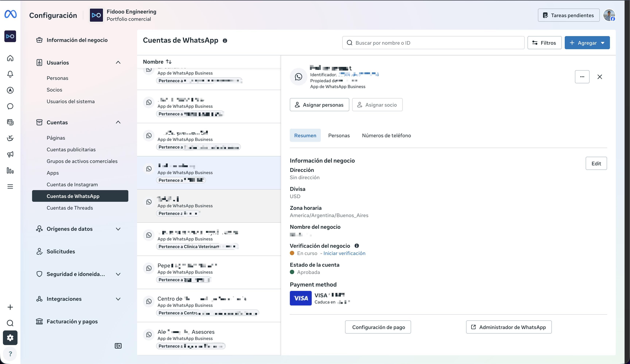This screenshot has width=630, height=364.
Task: Click the Ads Manager compass icon
Action: coord(10,90)
